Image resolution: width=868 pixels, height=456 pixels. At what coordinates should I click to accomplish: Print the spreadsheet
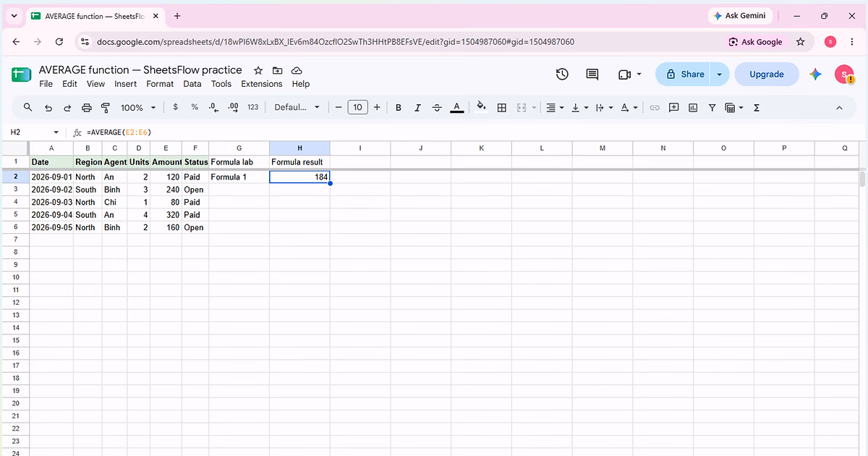pos(87,107)
